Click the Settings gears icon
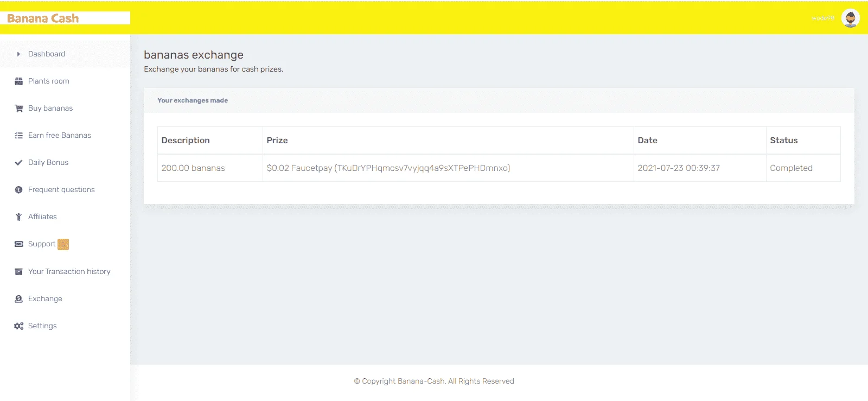Viewport: 868px width, 401px height. (18, 326)
